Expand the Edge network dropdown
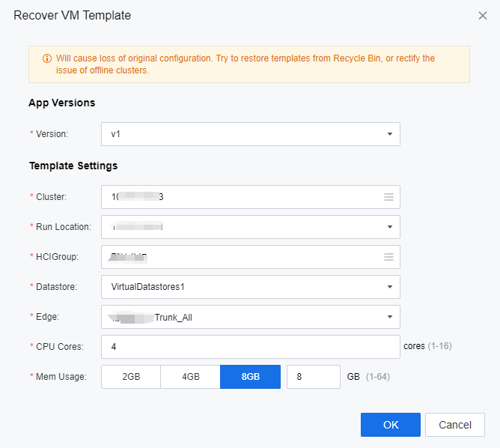The height and width of the screenshot is (448, 500). [x=389, y=317]
